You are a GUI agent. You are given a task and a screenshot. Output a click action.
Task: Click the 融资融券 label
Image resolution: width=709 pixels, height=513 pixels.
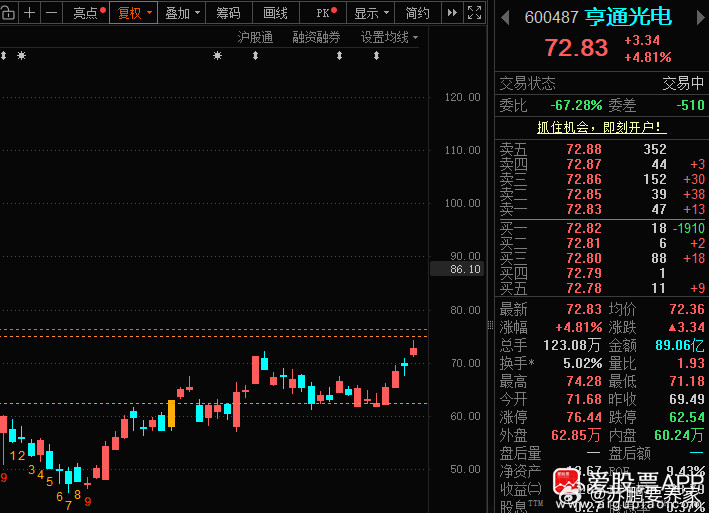click(317, 38)
